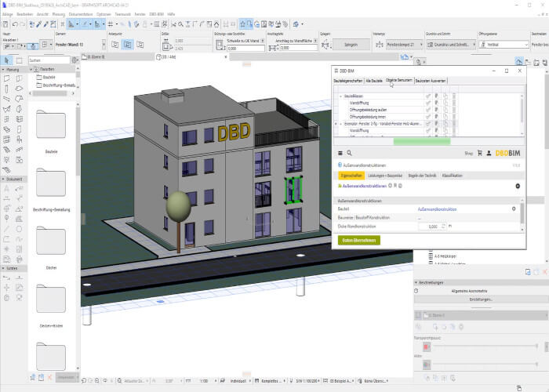Collapse the Beschreibungen panel section

pos(416,282)
